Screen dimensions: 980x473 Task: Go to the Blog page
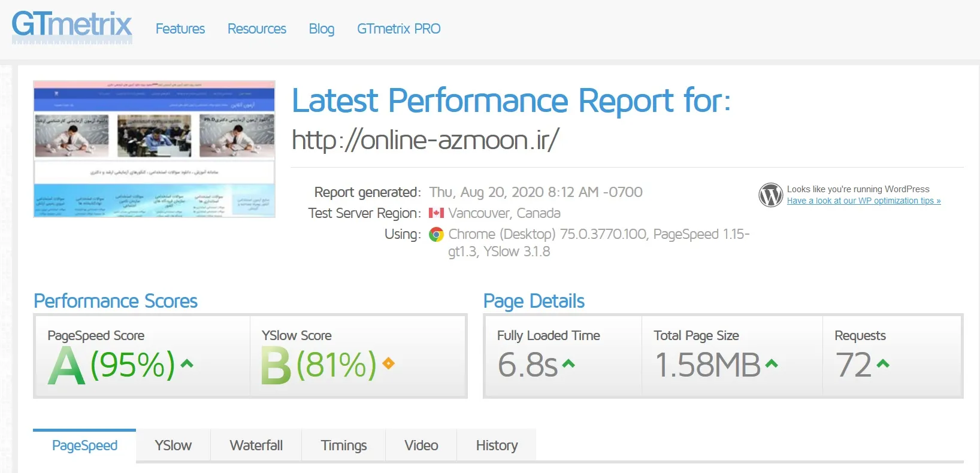322,29
